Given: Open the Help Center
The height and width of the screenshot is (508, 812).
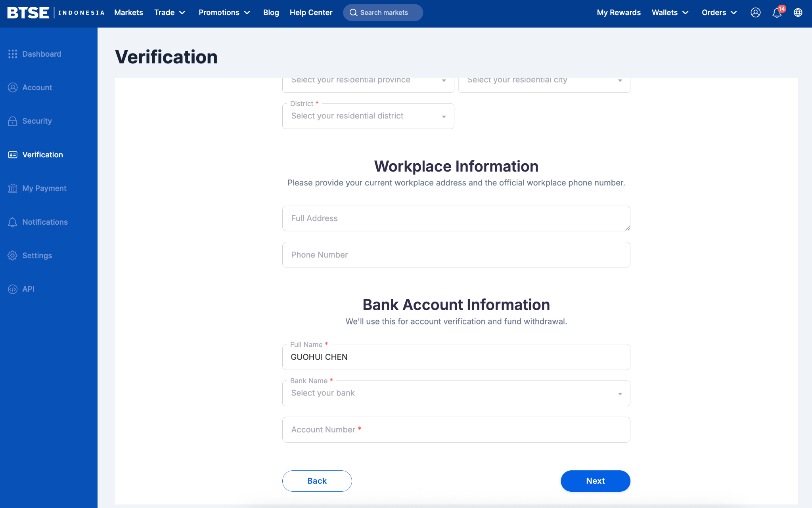Looking at the screenshot, I should [x=311, y=13].
